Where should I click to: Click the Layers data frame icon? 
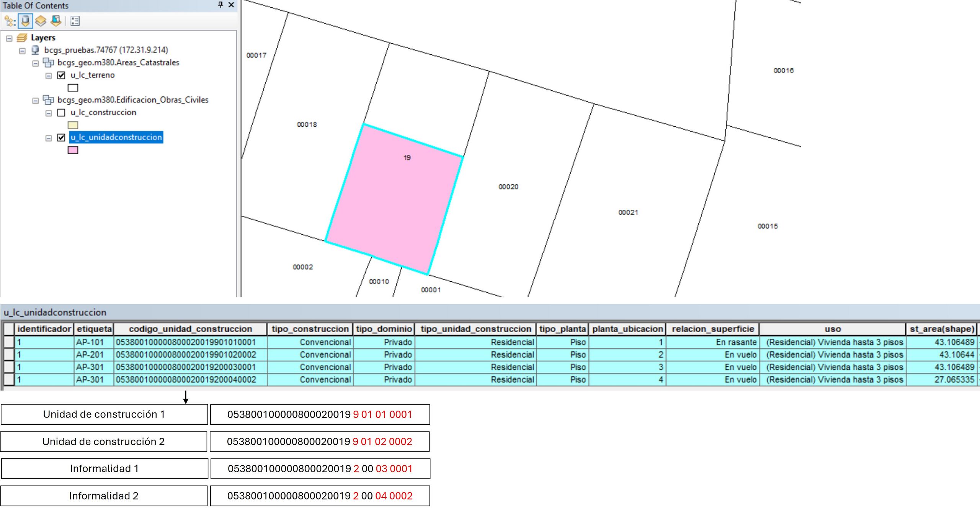coord(22,38)
